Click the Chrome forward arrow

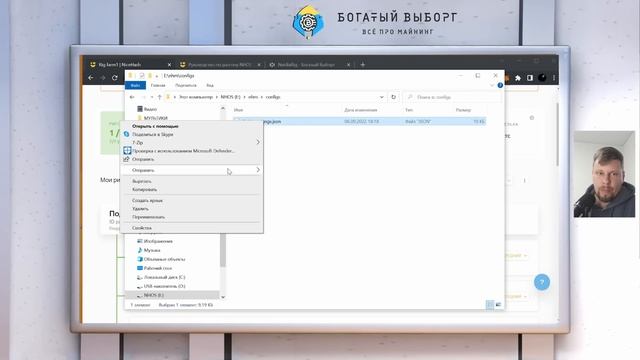coord(103,78)
